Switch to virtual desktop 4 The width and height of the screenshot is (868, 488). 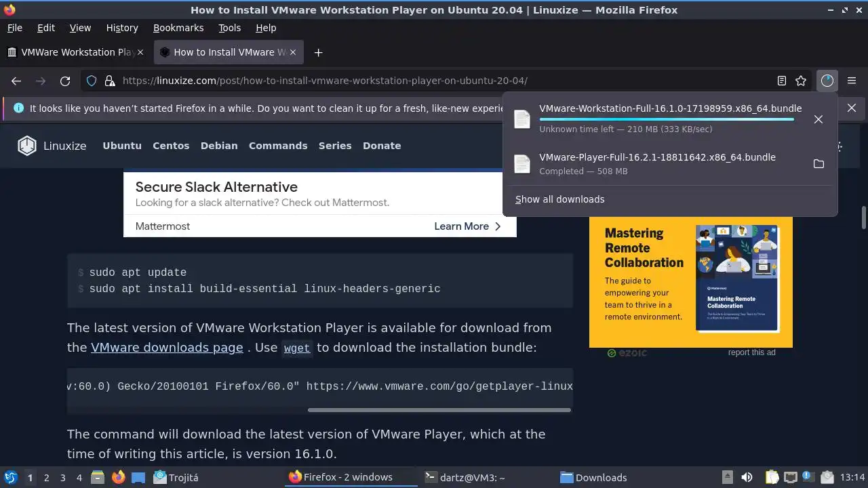[x=79, y=477]
